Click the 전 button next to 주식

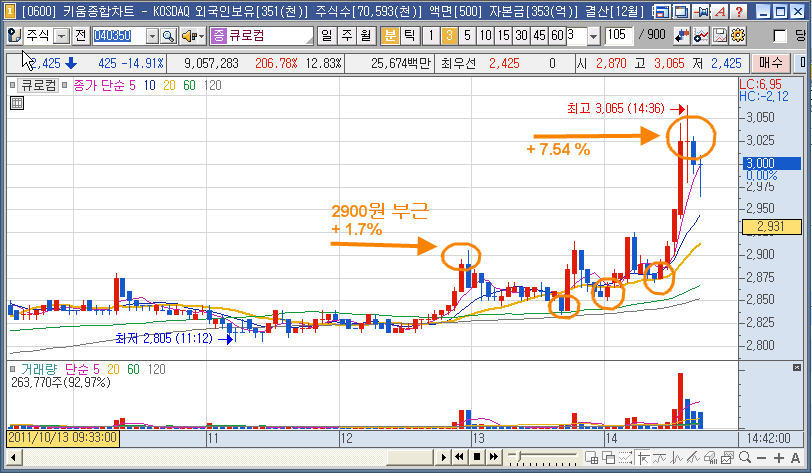(x=80, y=36)
